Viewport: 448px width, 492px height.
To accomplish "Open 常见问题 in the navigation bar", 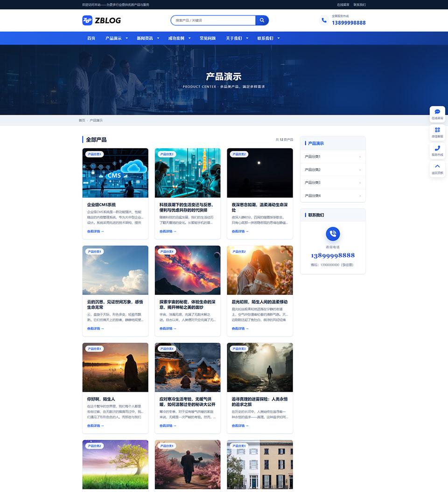I will [x=208, y=38].
